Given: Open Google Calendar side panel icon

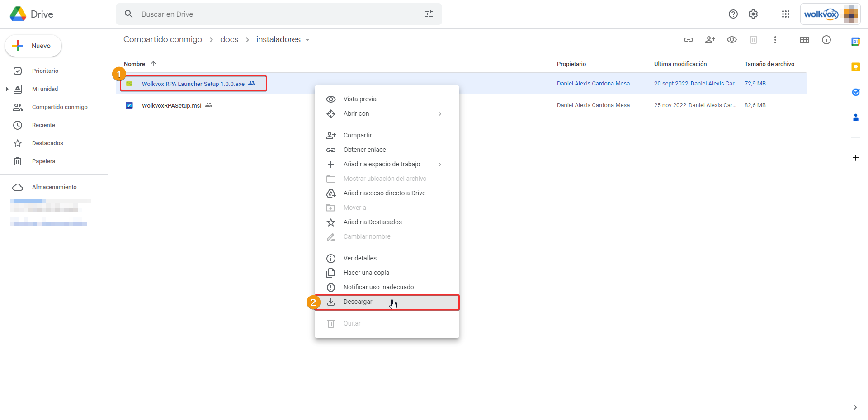Looking at the screenshot, I should pyautogui.click(x=856, y=42).
